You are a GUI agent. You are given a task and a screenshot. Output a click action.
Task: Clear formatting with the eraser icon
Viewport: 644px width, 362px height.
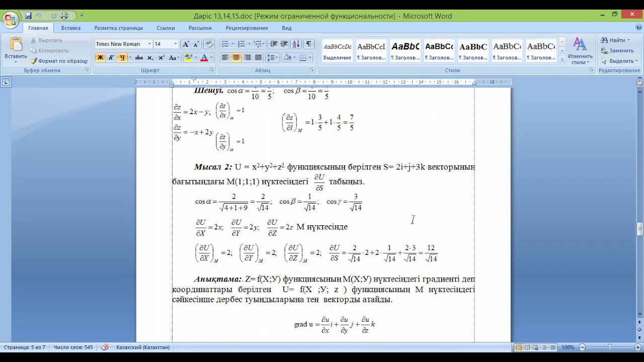209,44
